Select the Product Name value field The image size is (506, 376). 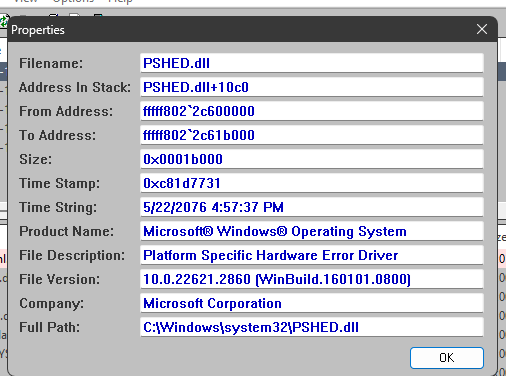(312, 231)
